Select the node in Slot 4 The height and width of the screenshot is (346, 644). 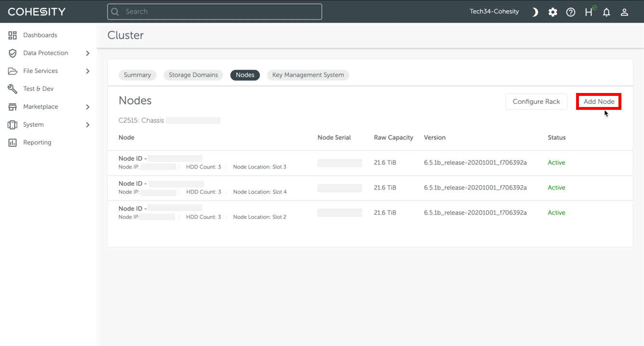click(x=370, y=188)
